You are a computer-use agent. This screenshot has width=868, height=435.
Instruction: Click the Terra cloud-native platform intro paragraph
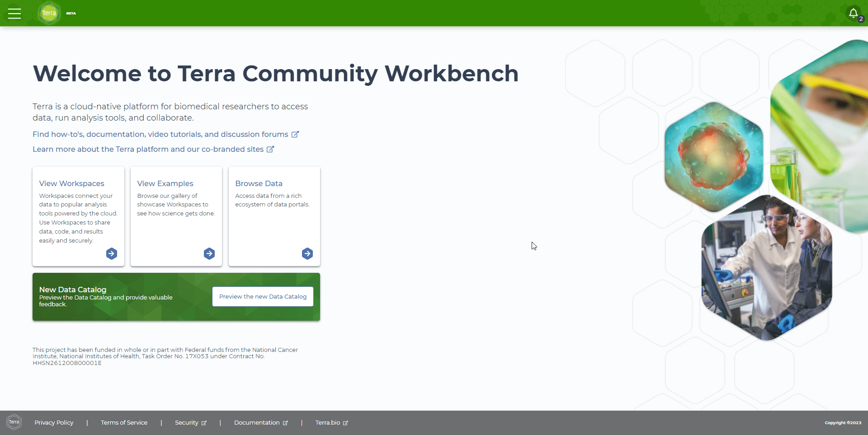pos(170,112)
